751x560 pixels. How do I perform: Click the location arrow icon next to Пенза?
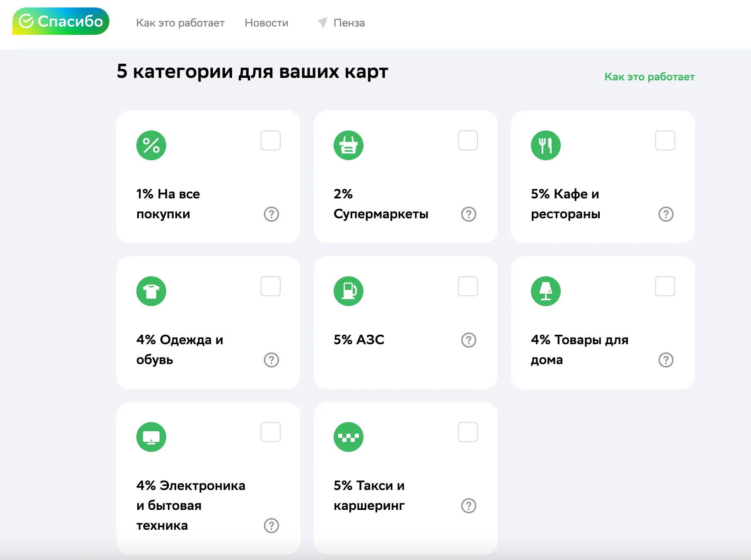(322, 22)
